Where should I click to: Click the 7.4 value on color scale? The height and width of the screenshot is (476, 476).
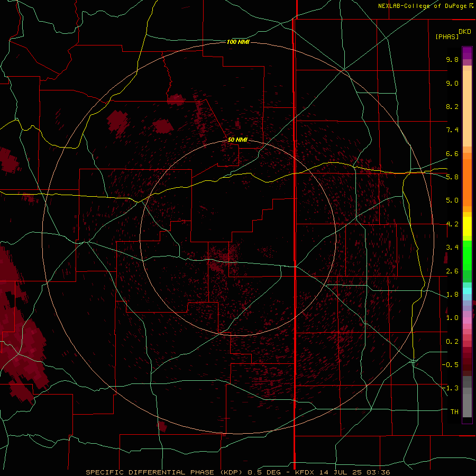click(x=452, y=130)
